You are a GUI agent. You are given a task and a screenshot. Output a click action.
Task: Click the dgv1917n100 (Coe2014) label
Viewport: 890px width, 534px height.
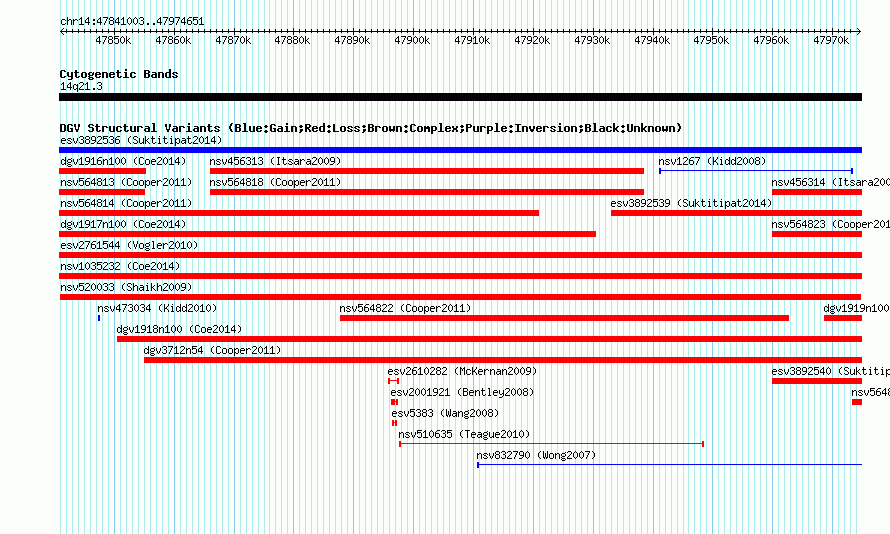coord(123,224)
